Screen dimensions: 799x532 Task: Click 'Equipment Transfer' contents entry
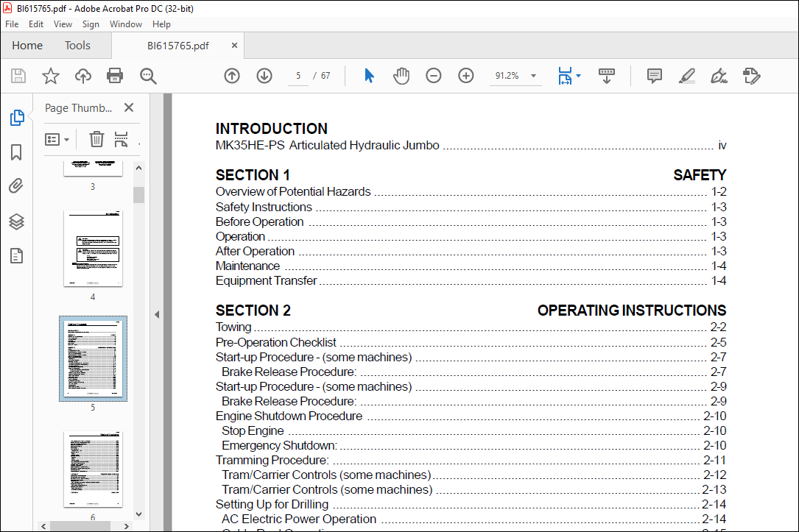click(471, 281)
